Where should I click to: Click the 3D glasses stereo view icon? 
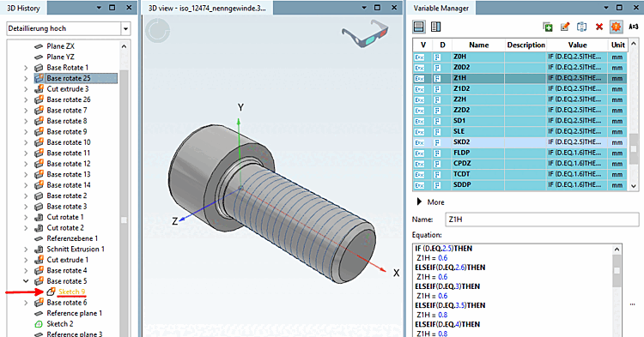pos(365,33)
